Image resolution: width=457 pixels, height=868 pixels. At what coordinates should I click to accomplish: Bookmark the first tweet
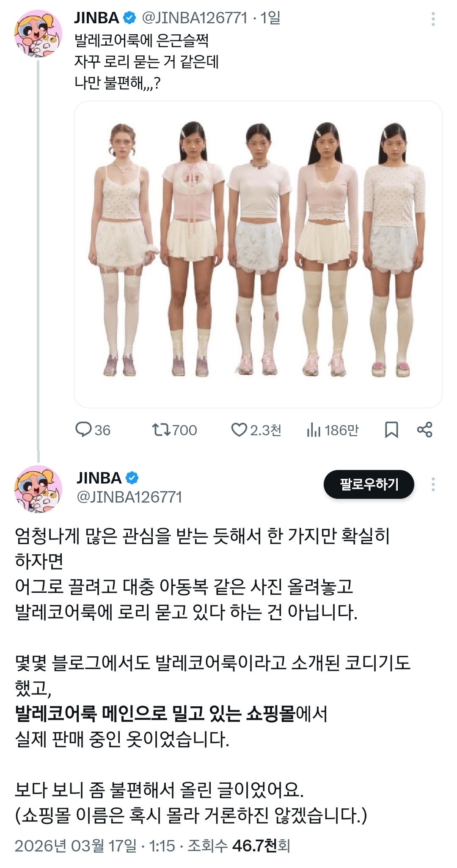point(391,430)
